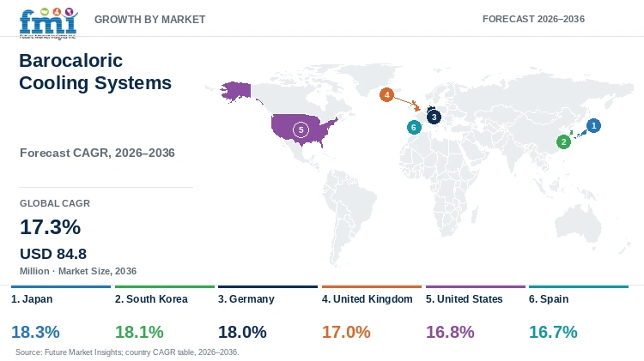Click United States' 16.8% CAGR value
The height and width of the screenshot is (361, 644).
tap(450, 332)
